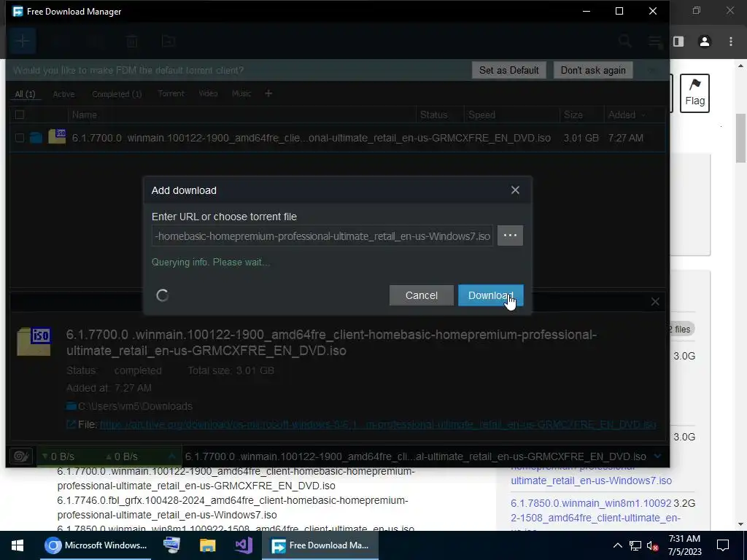The height and width of the screenshot is (560, 747).
Task: Dismiss the default torrent client banner
Action: tap(653, 71)
